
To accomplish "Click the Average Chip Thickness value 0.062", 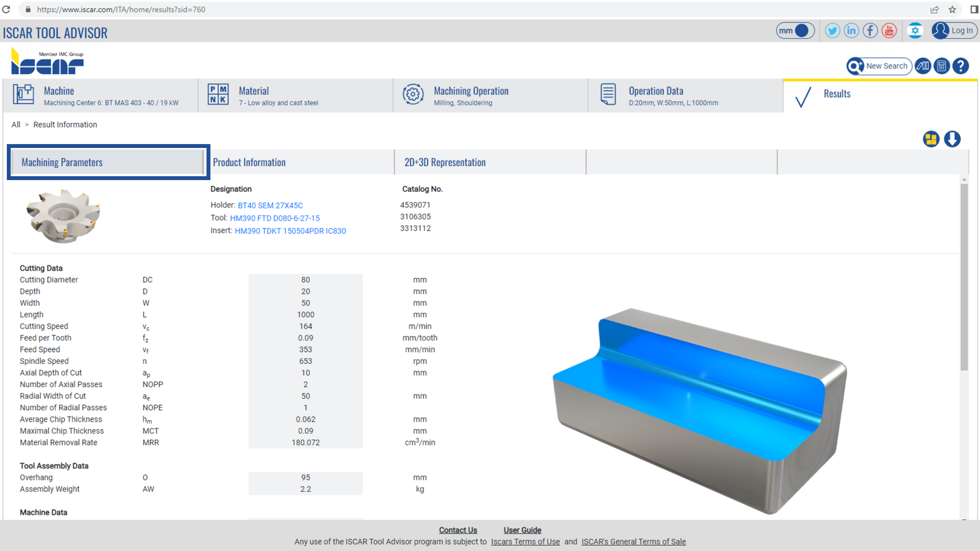I will (x=305, y=419).
